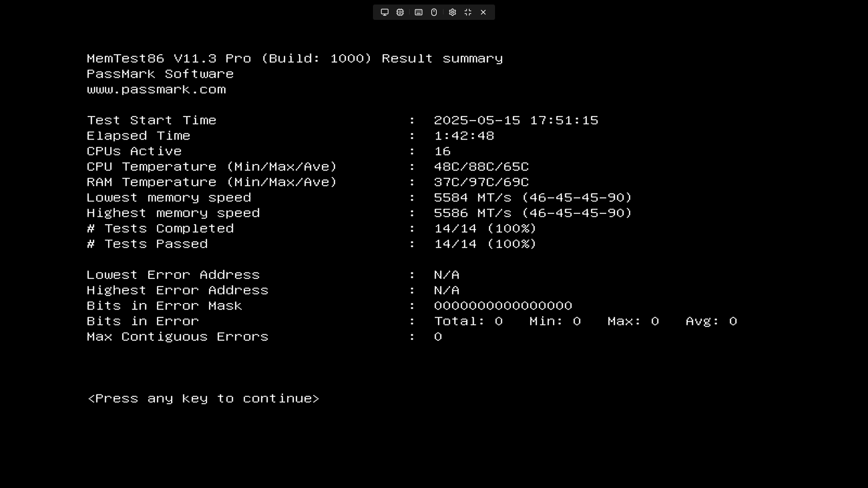Select the Test Start Time value
This screenshot has height=488, width=868.
pos(516,120)
